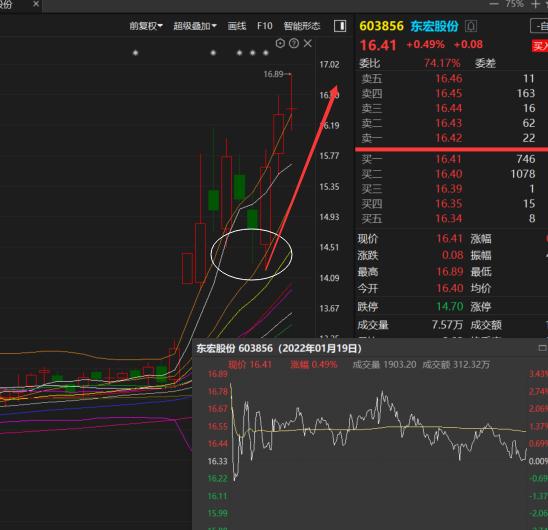Close the chart indicator bar
The width and height of the screenshot is (548, 530).
308,43
